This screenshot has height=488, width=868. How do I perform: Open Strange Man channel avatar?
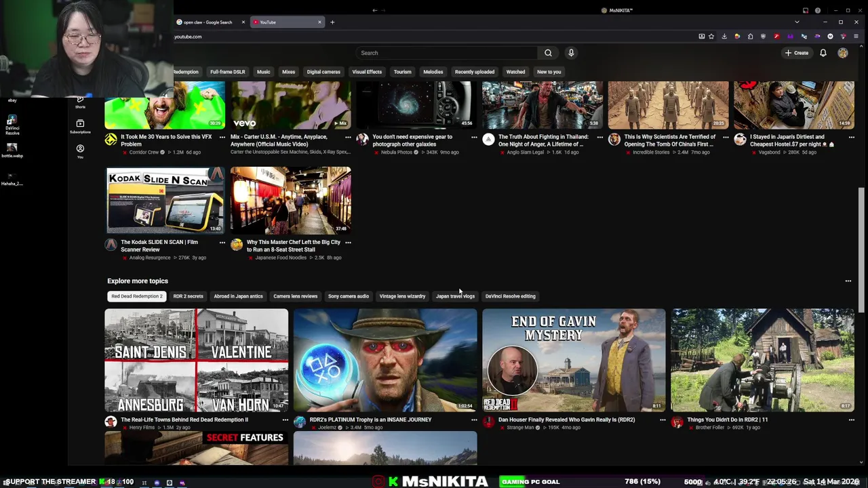click(488, 422)
